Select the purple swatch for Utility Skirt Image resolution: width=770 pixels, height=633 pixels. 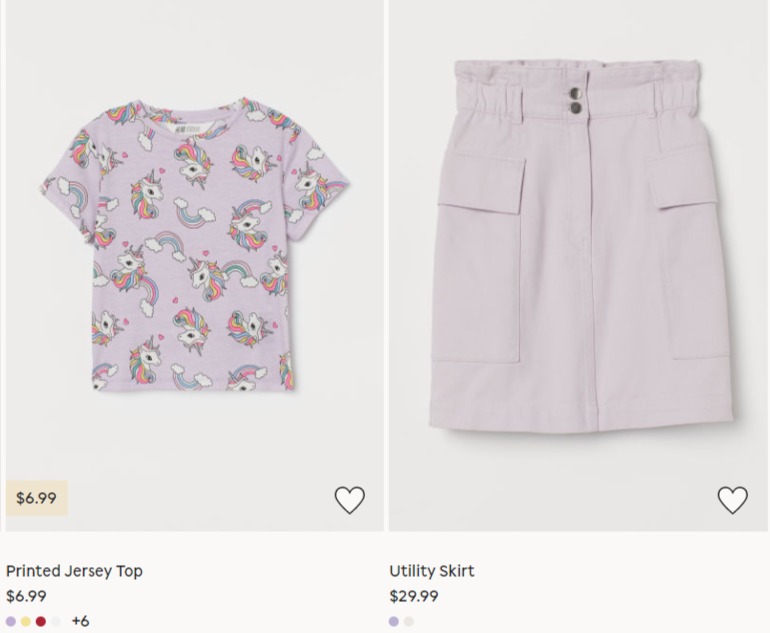(394, 622)
